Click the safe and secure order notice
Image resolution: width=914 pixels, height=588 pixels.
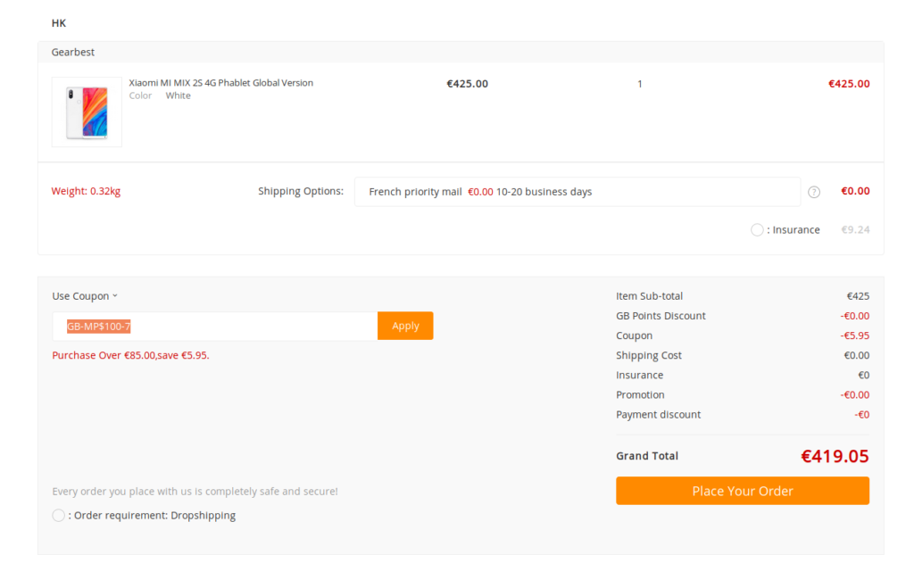tap(195, 492)
